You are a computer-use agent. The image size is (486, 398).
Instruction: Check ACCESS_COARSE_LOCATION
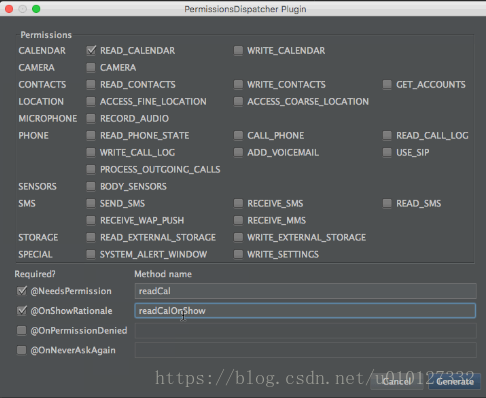pyautogui.click(x=238, y=101)
